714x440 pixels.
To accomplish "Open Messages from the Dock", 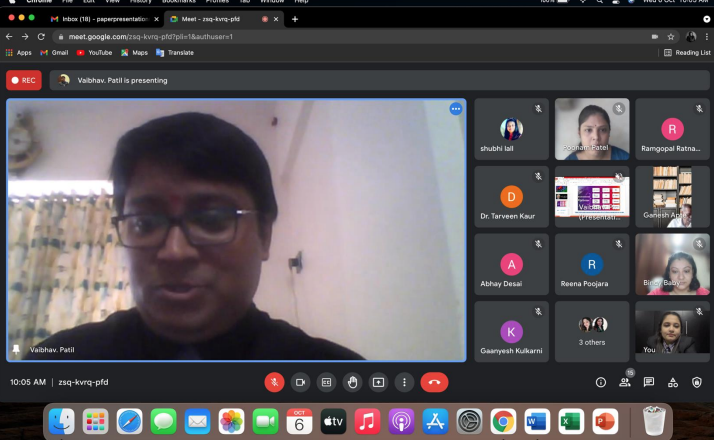I will [163, 421].
